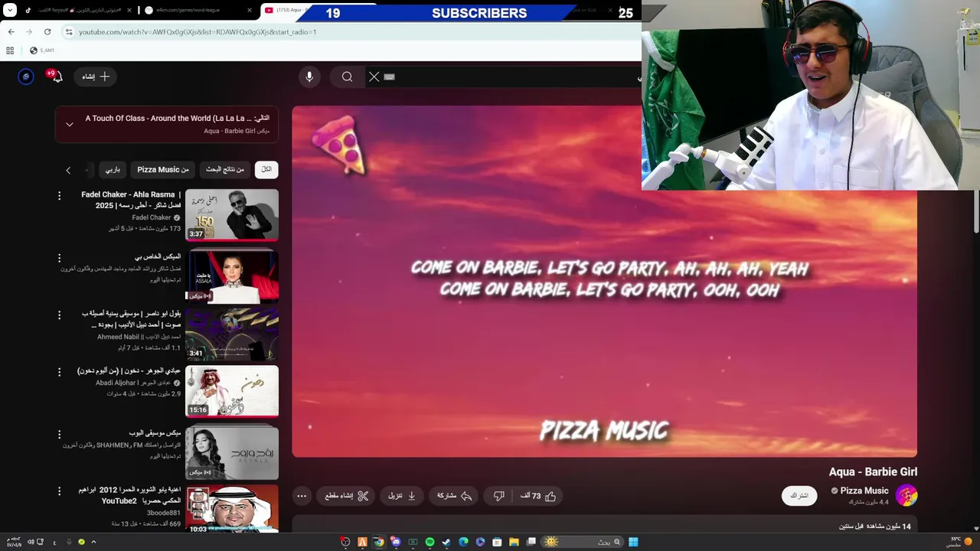
Task: Open the S_AM1 bookmark
Action: [42, 51]
